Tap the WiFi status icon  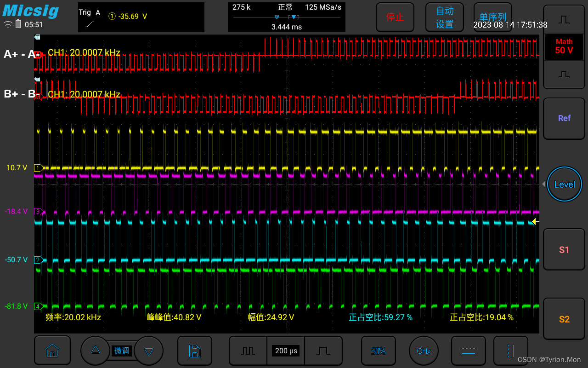coord(8,25)
